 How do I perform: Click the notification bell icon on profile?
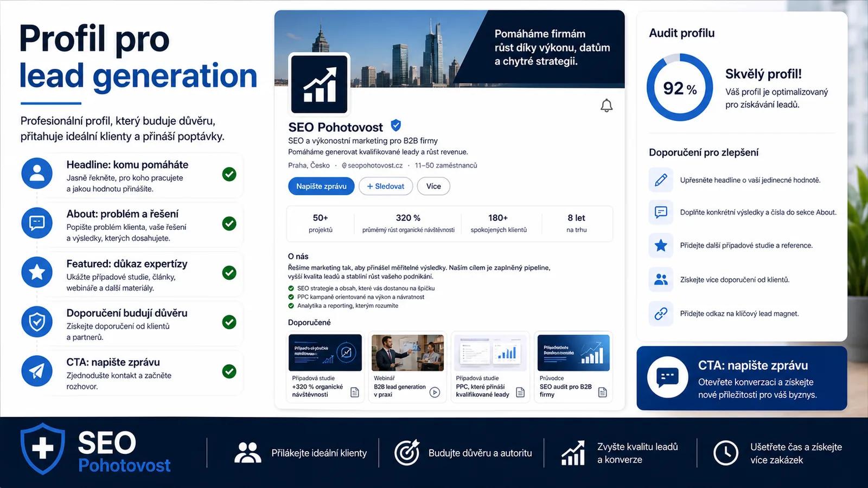pos(607,105)
